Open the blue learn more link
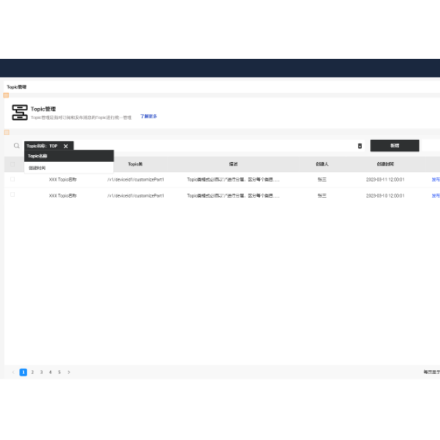The width and height of the screenshot is (440, 440). point(149,116)
